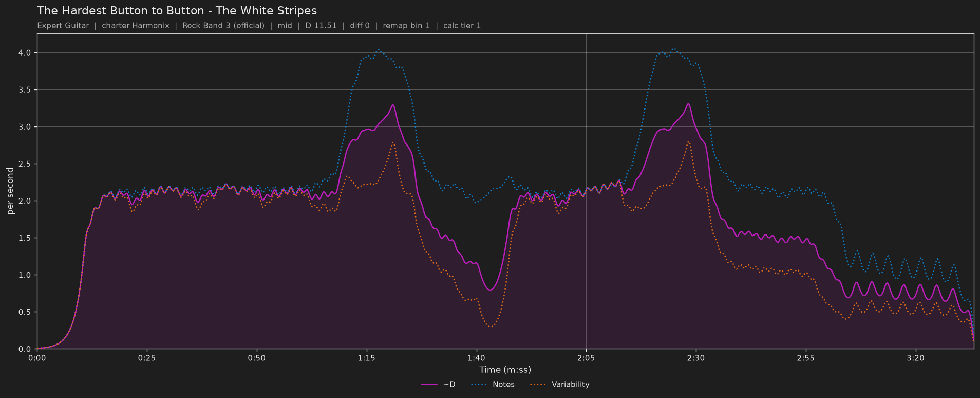
Task: Click the chart title "The Hardest Button to Button - The White Stripes"
Action: pos(177,11)
